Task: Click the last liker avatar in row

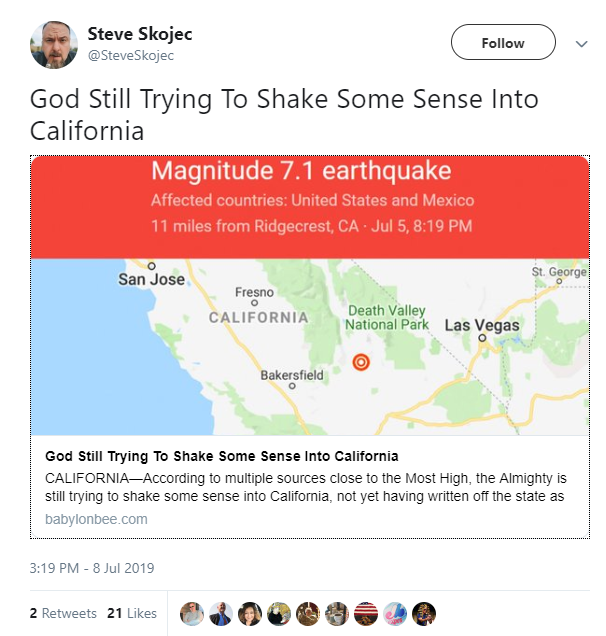Action: pos(424,613)
